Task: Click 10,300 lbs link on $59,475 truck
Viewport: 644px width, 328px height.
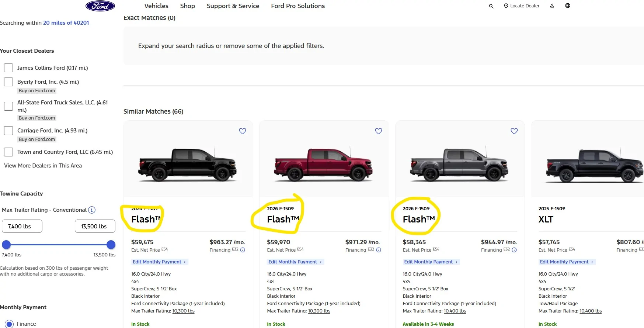Action: point(184,311)
